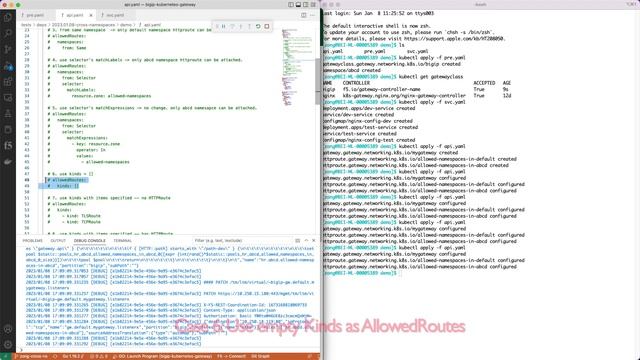Click the 'kubectl get gatewayclass' command in the terminal
Screen dimensions: 640x360
click(x=431, y=77)
